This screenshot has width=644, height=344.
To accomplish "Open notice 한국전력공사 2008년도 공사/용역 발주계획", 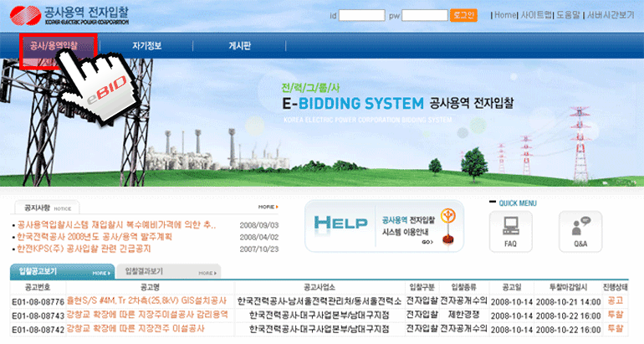I will 95,237.
